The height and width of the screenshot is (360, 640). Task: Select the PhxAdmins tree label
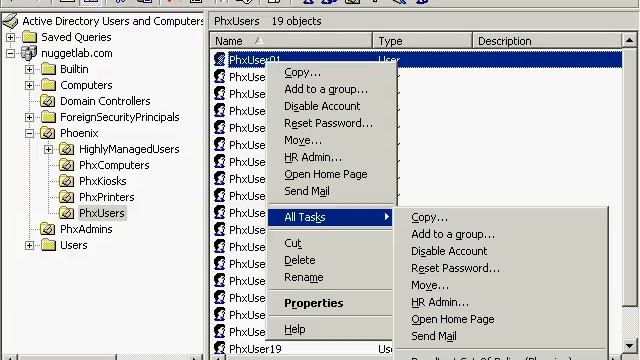86,229
